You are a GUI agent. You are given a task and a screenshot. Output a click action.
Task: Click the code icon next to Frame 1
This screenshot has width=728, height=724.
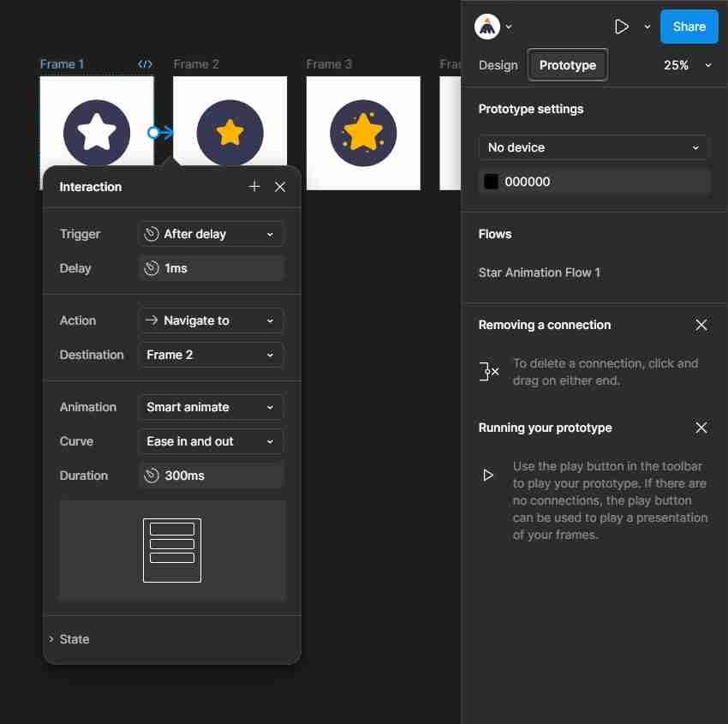tap(145, 64)
